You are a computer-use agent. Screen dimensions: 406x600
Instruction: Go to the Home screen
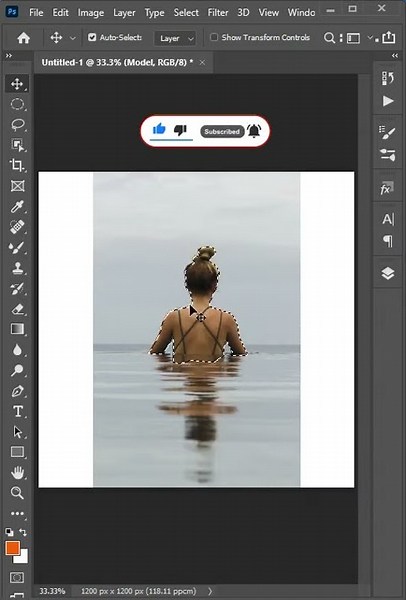24,38
